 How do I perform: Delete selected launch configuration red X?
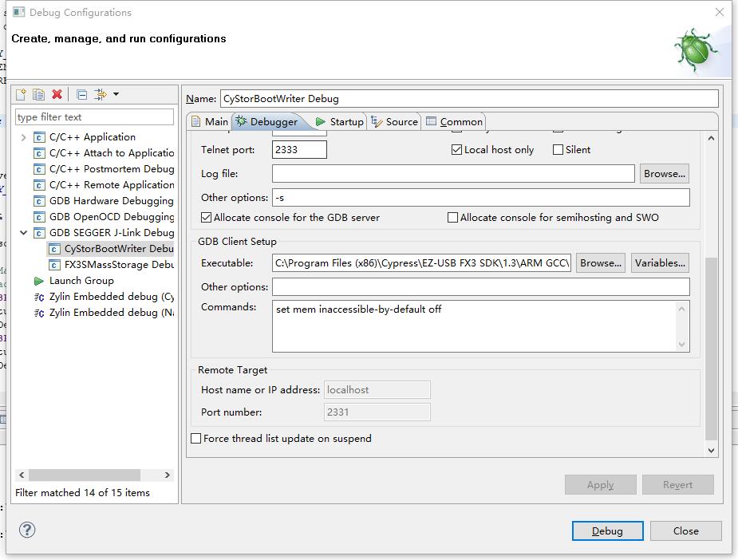(57, 95)
